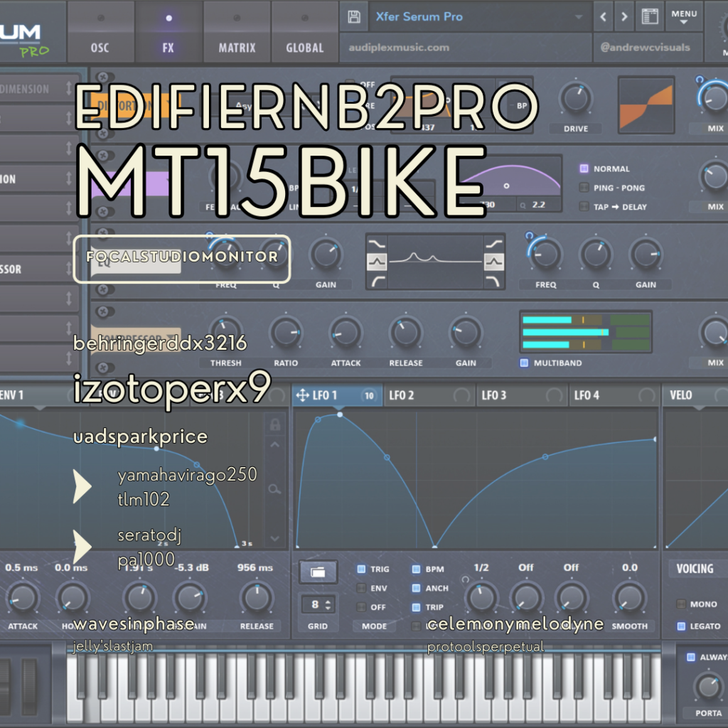Screen dimensions: 728x728
Task: Toggle the LFO ANCH checkbox
Action: (417, 588)
